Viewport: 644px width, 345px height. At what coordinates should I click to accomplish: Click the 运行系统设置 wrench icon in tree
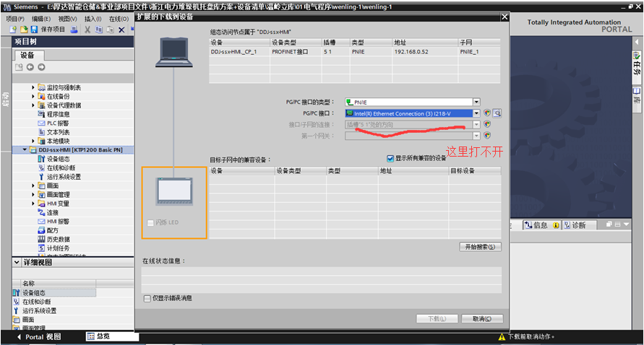click(41, 177)
